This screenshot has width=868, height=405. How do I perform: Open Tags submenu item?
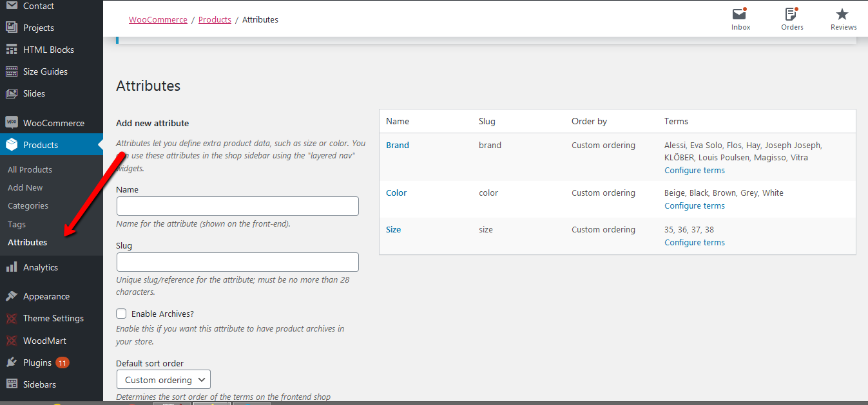coord(17,224)
